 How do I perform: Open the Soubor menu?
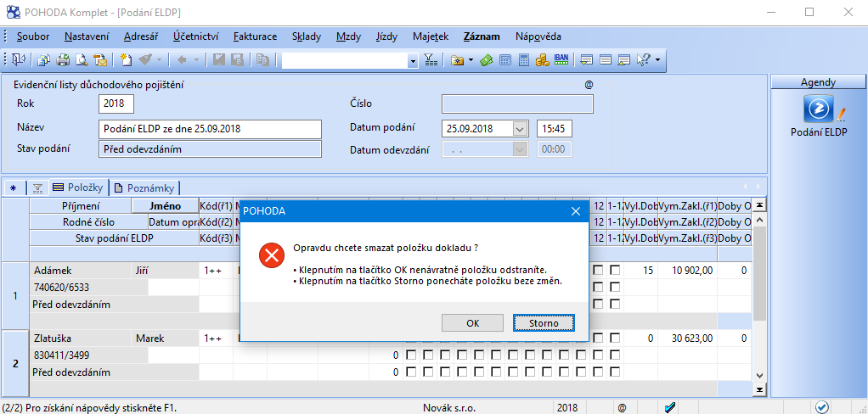click(33, 36)
